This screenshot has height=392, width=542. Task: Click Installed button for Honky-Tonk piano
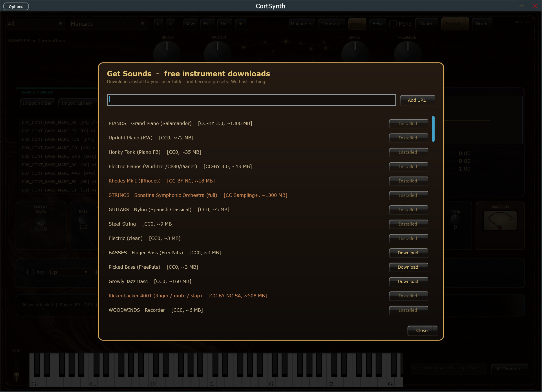[x=408, y=152]
